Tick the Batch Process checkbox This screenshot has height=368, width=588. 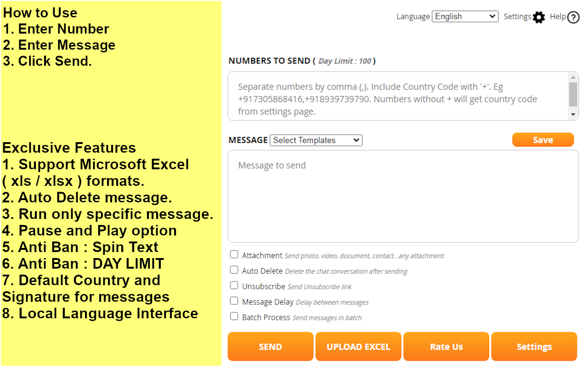234,316
